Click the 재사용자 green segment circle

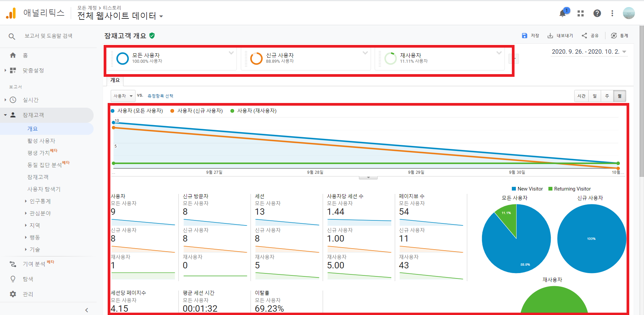pyautogui.click(x=390, y=58)
